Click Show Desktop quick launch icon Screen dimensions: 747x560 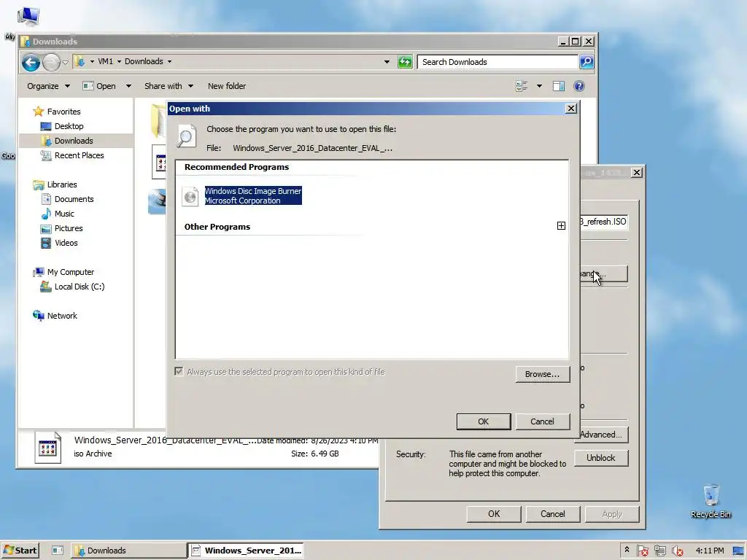coord(58,551)
